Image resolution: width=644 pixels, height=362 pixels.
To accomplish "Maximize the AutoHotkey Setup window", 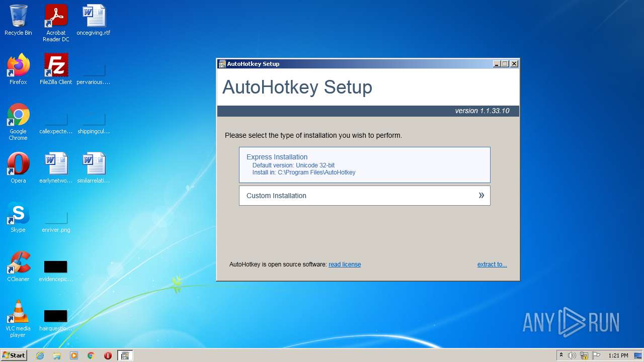I will [505, 64].
